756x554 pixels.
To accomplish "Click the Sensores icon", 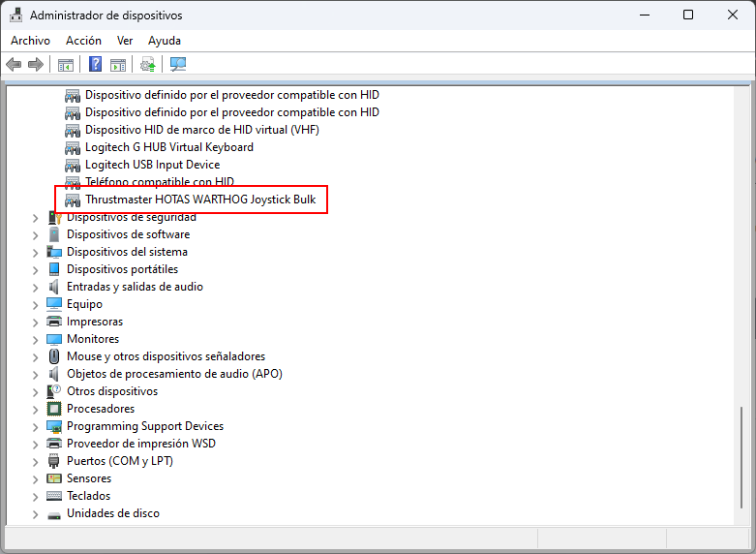I will [54, 478].
